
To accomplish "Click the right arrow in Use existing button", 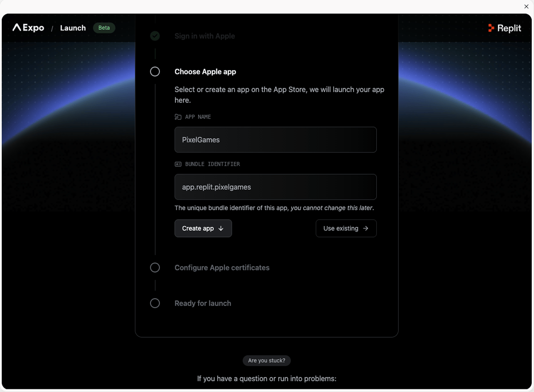I will 365,229.
